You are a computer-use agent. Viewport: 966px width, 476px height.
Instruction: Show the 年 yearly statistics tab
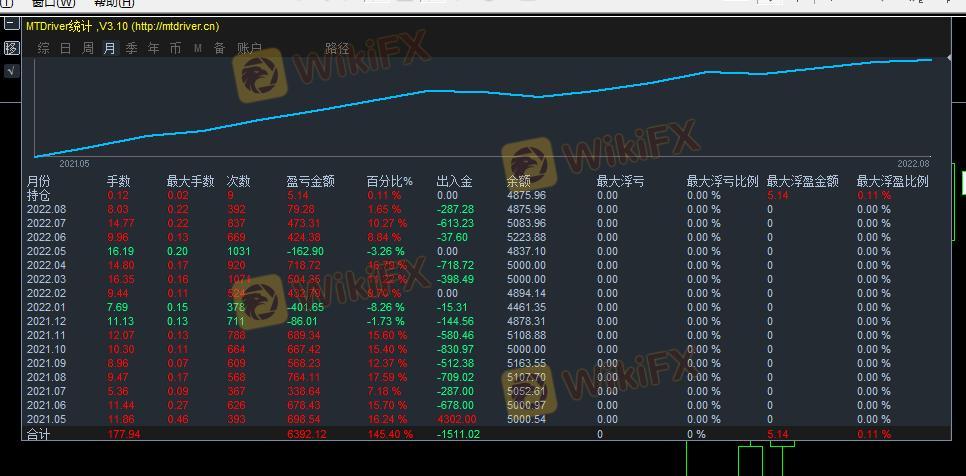tap(153, 48)
